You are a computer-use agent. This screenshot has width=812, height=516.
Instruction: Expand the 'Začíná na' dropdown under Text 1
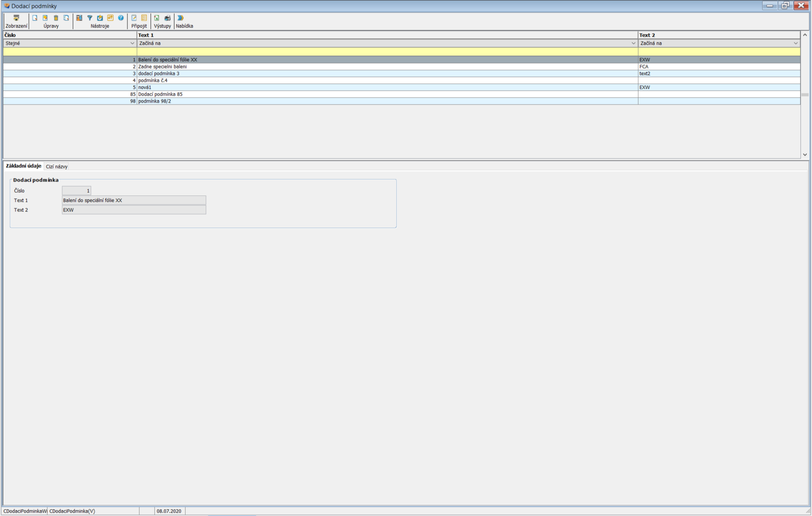coord(633,44)
